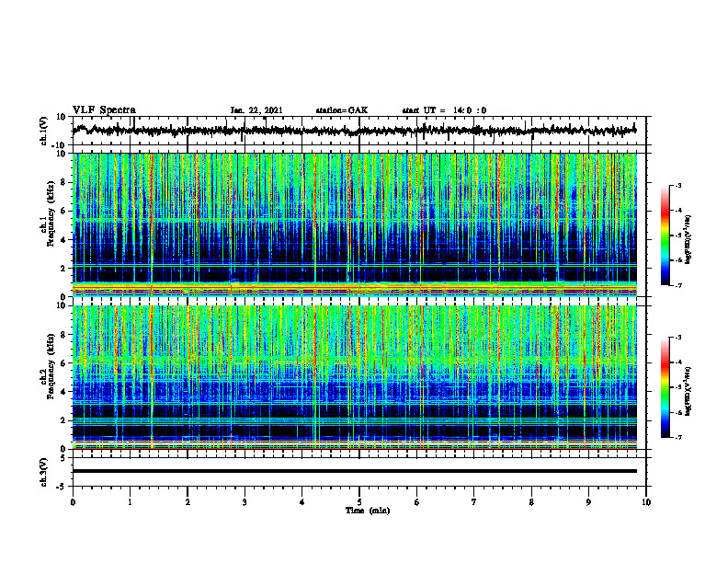Click the 6 tick label on the Time axis
This screenshot has width=728, height=563.
tap(417, 502)
